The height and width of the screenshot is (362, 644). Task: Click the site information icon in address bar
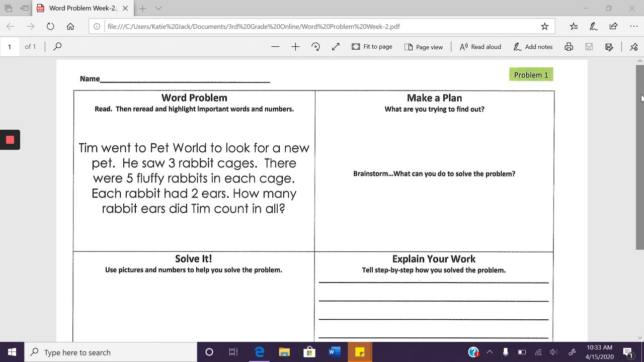pos(98,26)
